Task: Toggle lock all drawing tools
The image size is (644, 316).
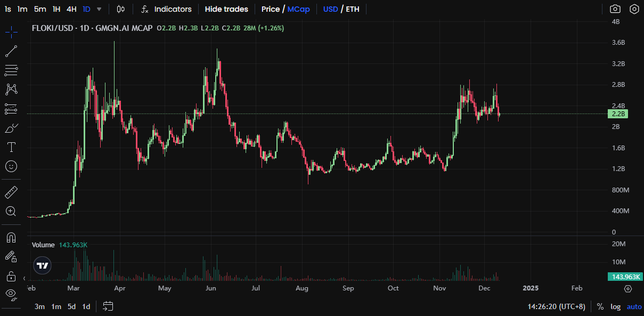Action: pyautogui.click(x=11, y=276)
